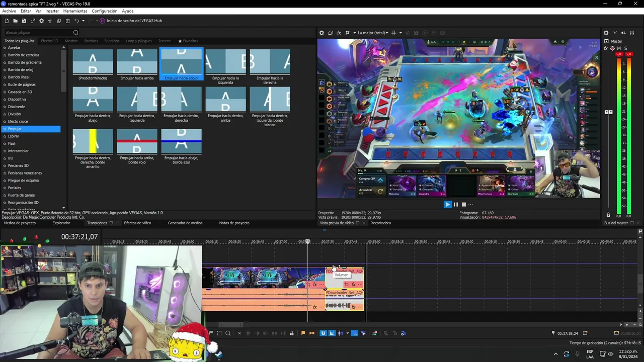
Task: Insert a region with the orange region icon
Action: tap(312, 333)
